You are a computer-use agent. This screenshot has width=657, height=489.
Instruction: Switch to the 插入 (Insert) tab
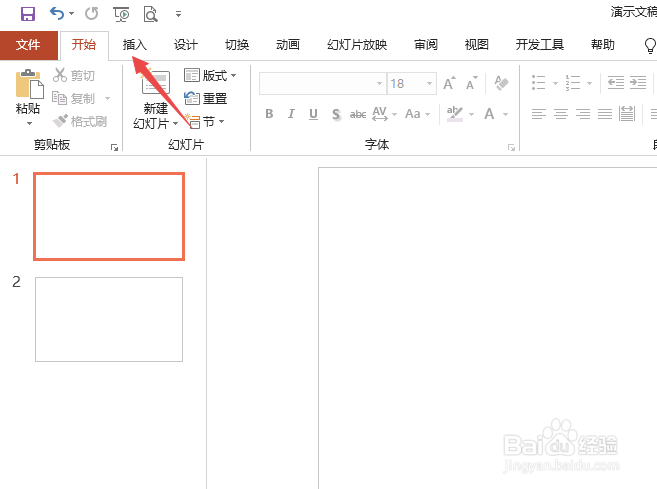pyautogui.click(x=135, y=44)
